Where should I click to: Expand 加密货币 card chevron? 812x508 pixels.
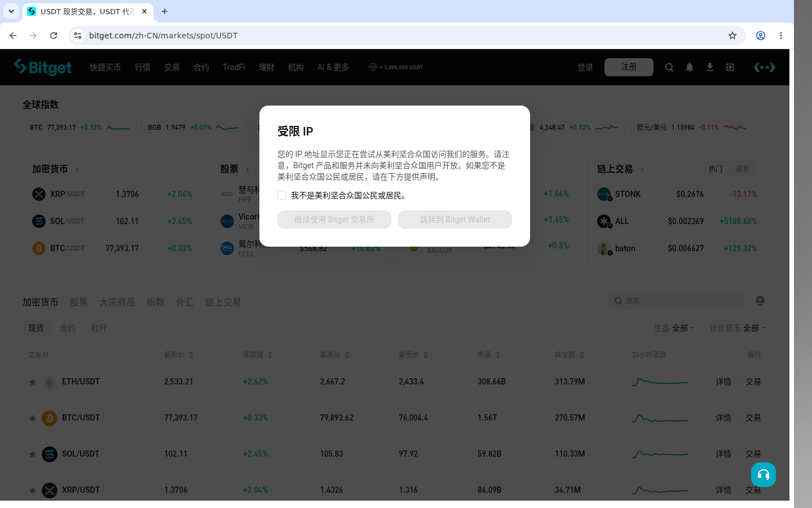[77, 169]
